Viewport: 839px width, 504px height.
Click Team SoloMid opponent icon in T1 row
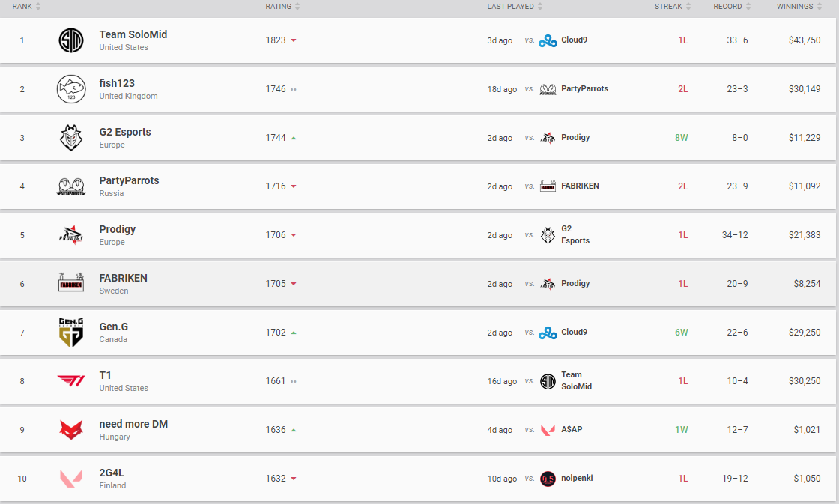click(x=548, y=381)
